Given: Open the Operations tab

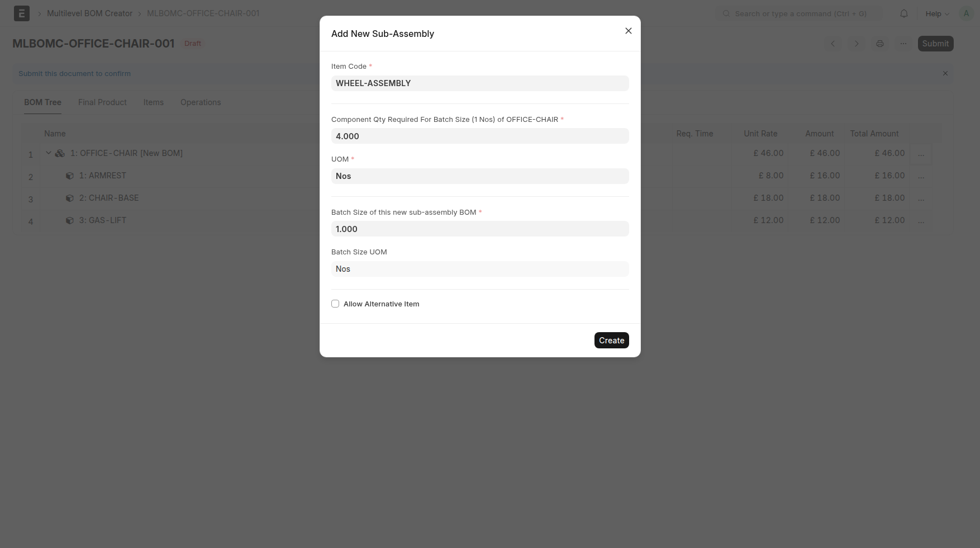Looking at the screenshot, I should click(x=200, y=102).
